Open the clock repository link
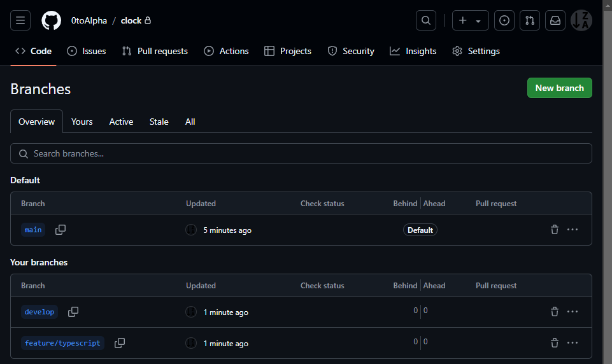Image resolution: width=612 pixels, height=364 pixels. [x=131, y=20]
